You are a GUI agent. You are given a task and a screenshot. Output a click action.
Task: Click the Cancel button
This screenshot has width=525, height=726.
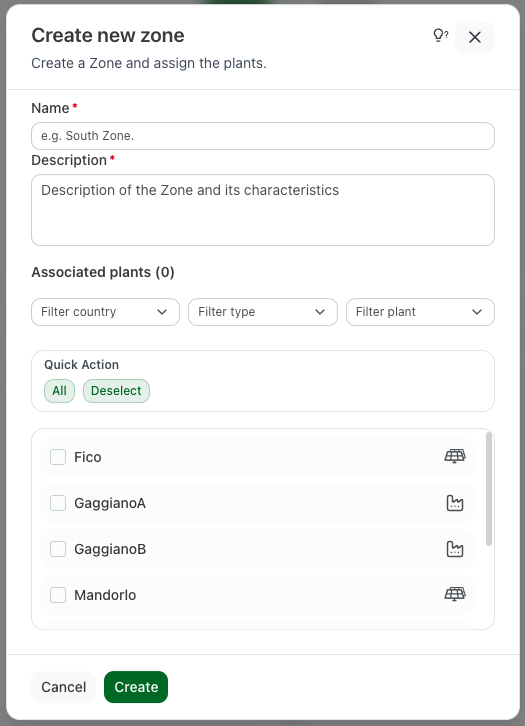[x=63, y=687]
